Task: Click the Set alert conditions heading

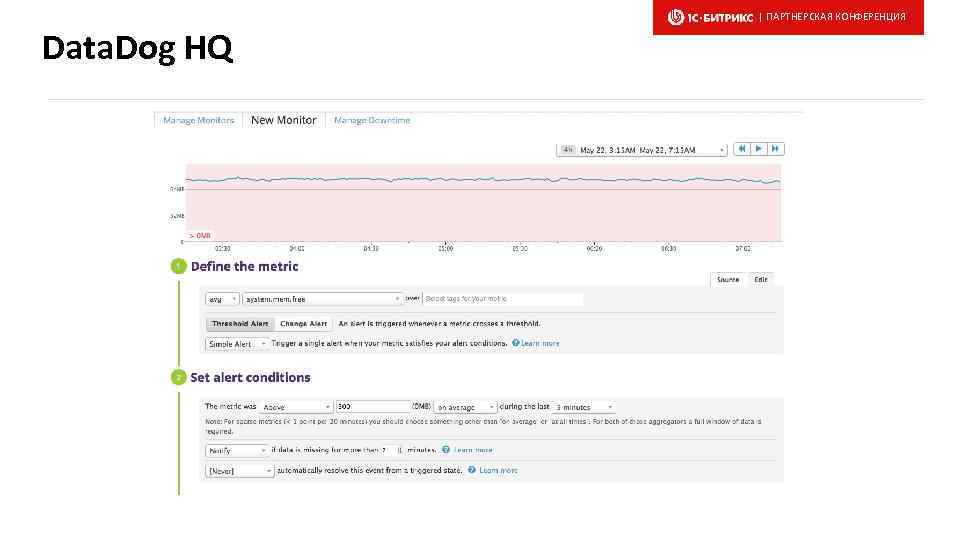Action: [x=250, y=377]
